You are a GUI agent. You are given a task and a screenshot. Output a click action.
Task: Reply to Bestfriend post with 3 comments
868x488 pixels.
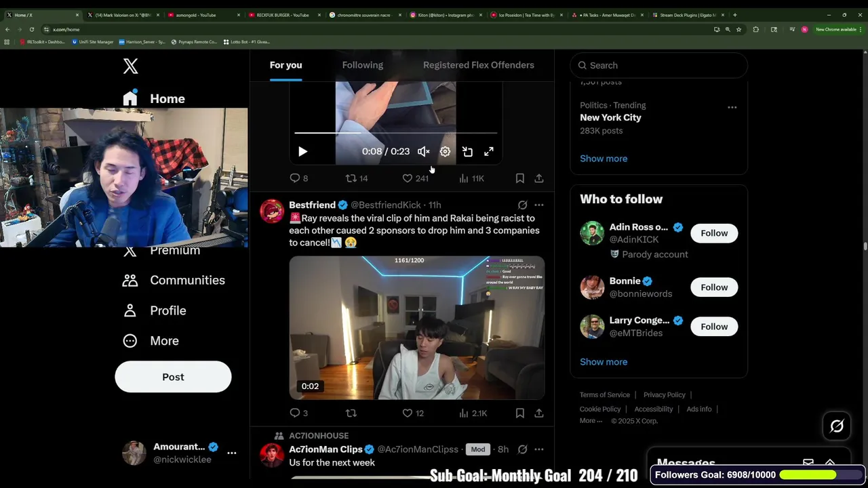(x=298, y=413)
